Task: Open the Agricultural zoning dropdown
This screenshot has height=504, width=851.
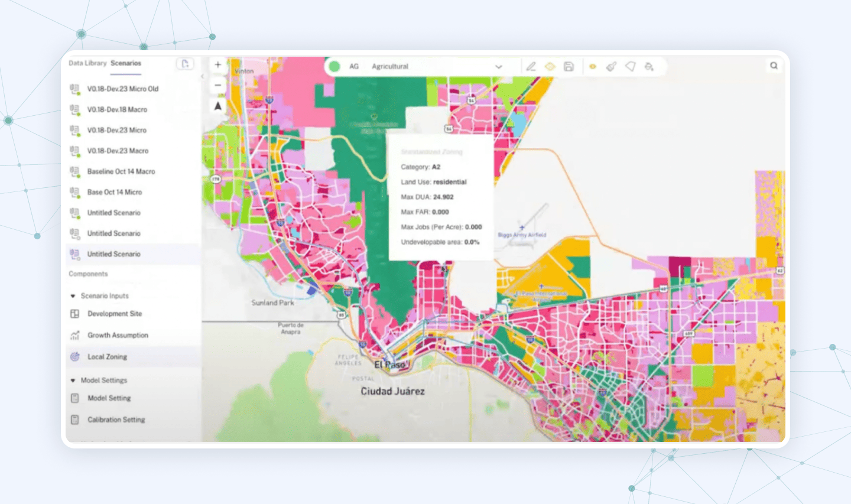Action: (498, 67)
